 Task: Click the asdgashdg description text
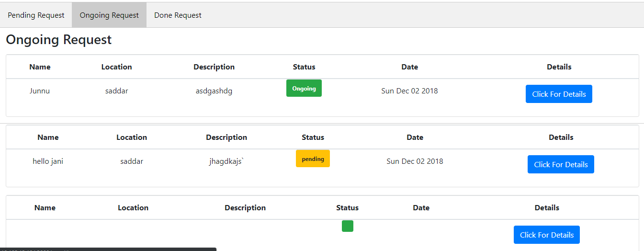(214, 91)
